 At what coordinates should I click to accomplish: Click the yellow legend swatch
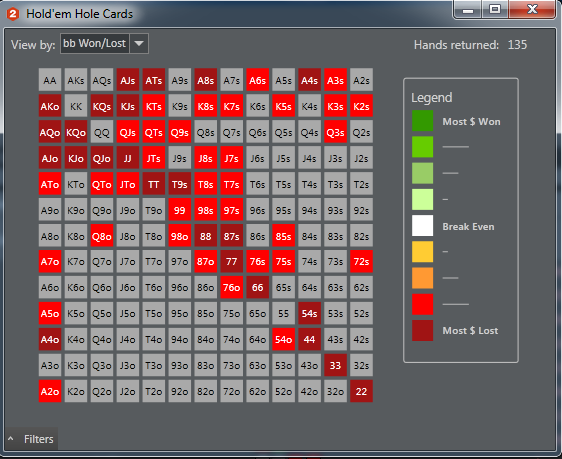pyautogui.click(x=423, y=252)
